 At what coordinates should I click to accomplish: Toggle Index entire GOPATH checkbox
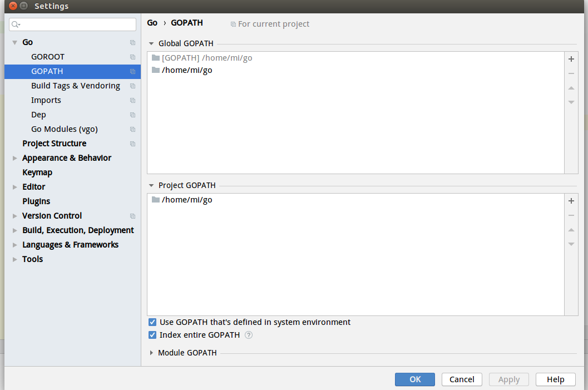point(152,335)
